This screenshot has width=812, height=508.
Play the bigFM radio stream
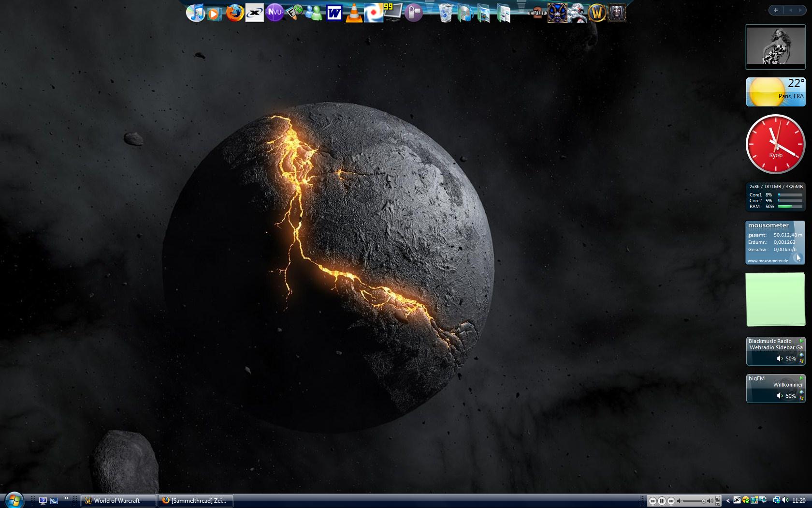click(801, 378)
